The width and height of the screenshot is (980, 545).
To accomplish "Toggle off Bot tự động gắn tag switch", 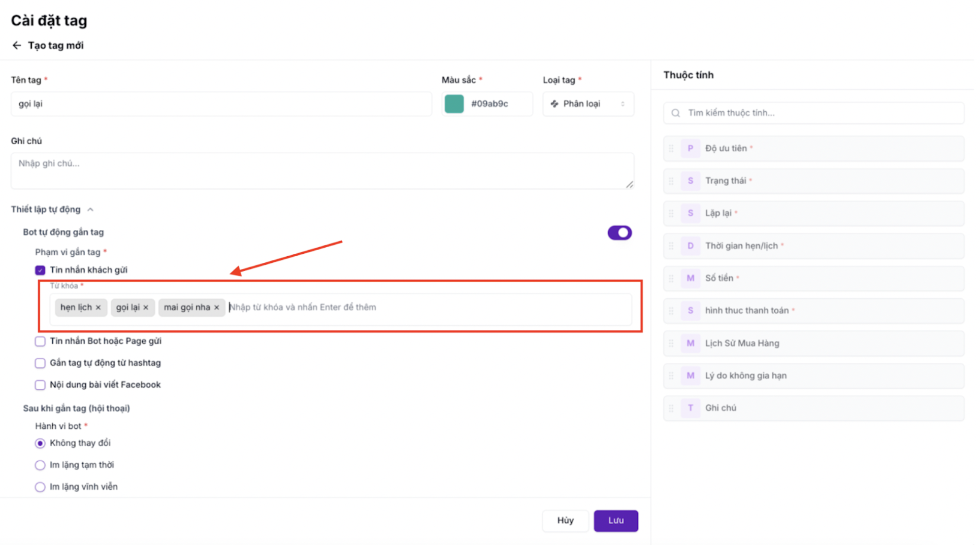I will (620, 233).
